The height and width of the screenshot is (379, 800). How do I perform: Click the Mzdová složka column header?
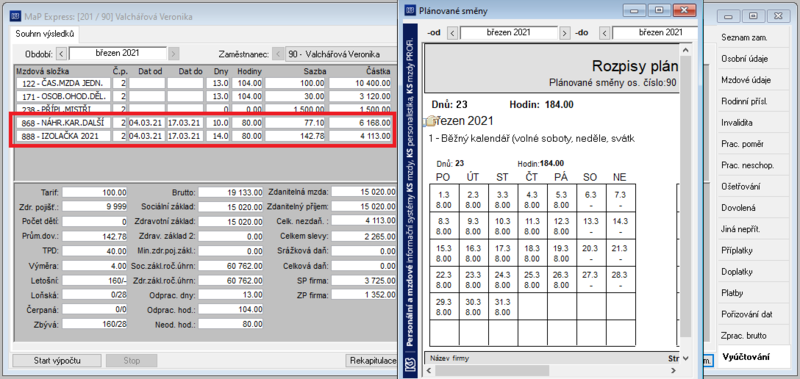click(x=43, y=71)
